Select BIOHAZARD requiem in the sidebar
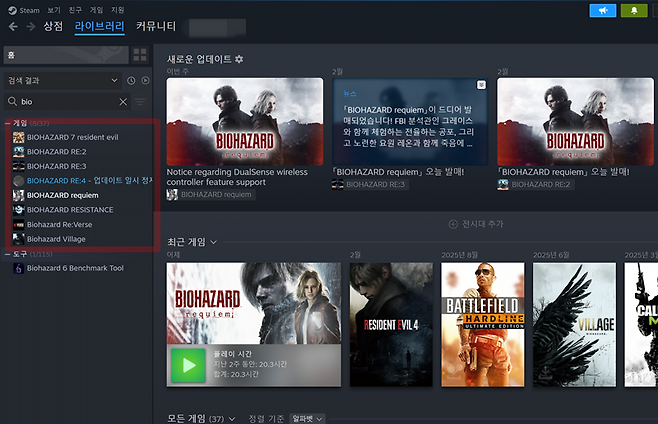658x424 pixels. [x=63, y=195]
